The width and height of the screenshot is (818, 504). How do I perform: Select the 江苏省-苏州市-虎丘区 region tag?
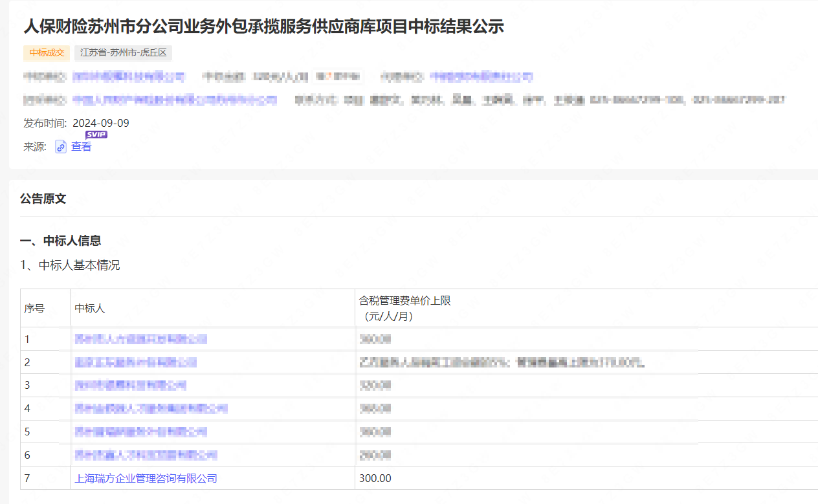coord(124,53)
